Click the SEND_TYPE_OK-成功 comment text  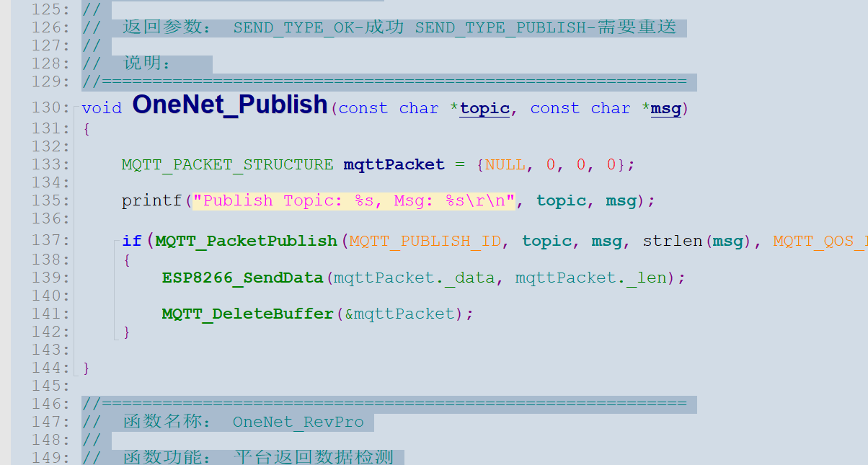click(319, 27)
